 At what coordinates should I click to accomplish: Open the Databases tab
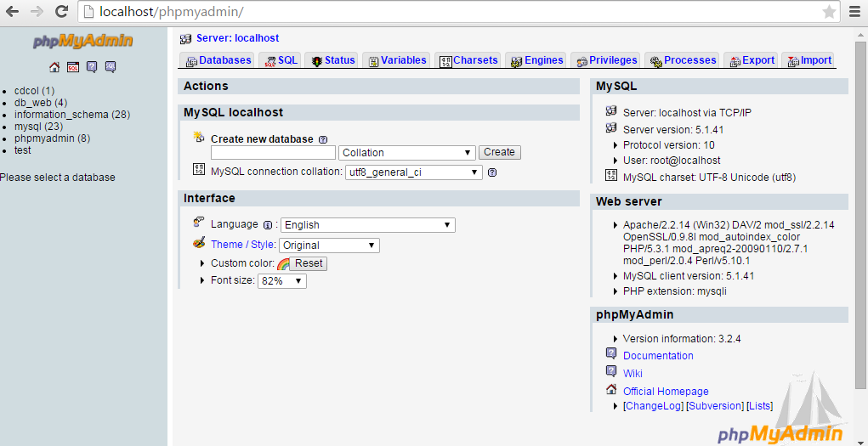coord(218,60)
